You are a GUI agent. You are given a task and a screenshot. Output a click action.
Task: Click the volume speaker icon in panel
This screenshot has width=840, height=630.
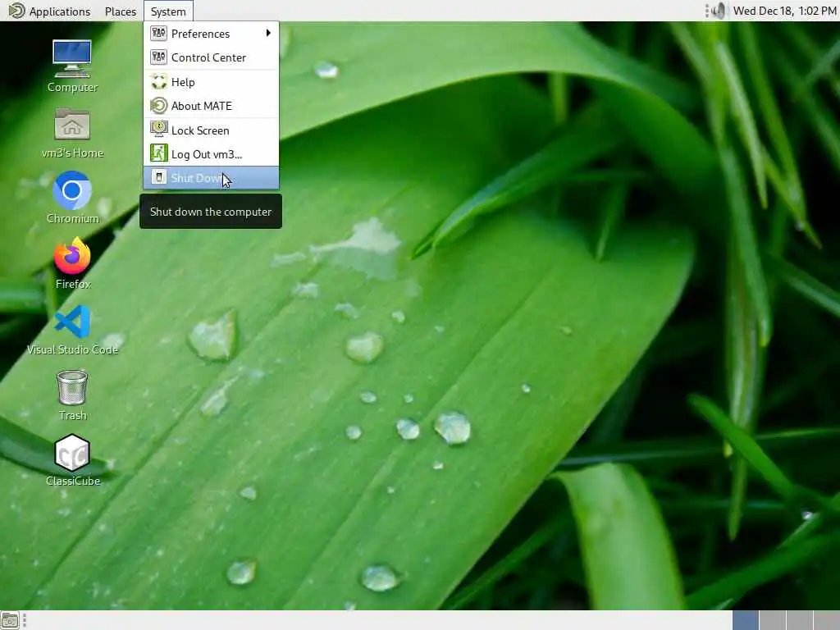(719, 11)
